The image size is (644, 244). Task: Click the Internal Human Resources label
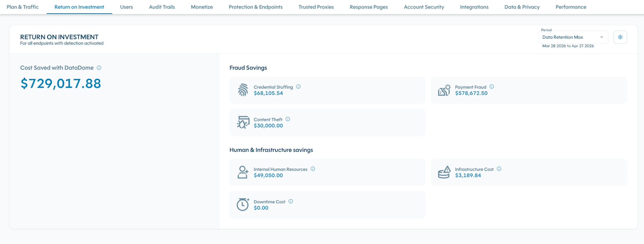click(x=281, y=169)
